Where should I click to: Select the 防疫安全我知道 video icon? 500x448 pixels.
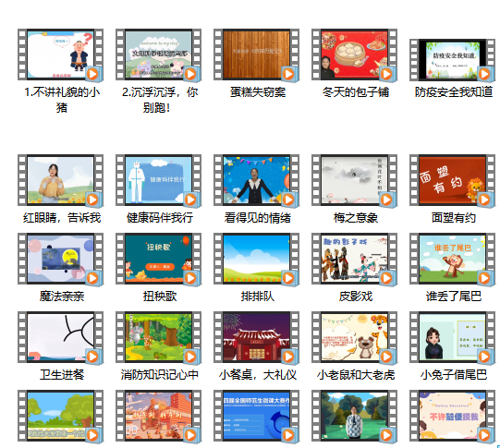[x=452, y=60]
